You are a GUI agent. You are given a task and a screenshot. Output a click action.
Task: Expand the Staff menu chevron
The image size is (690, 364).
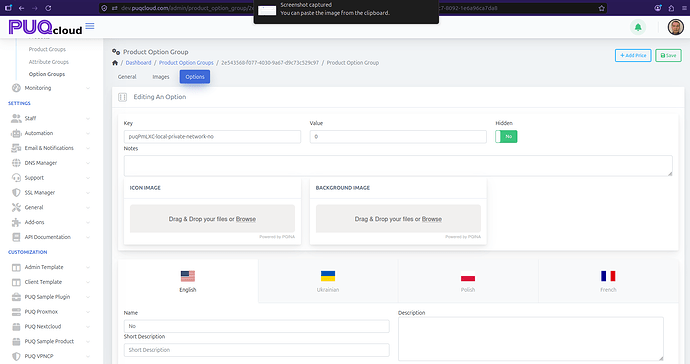tap(88, 118)
